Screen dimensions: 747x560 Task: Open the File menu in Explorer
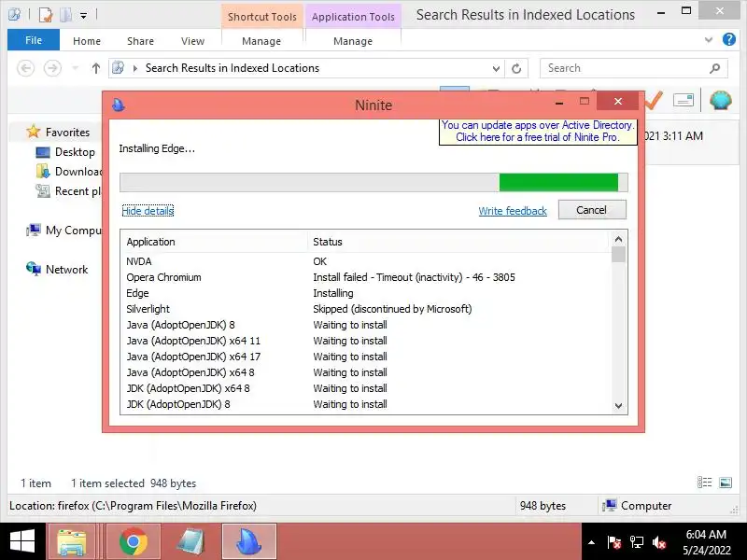tap(34, 40)
